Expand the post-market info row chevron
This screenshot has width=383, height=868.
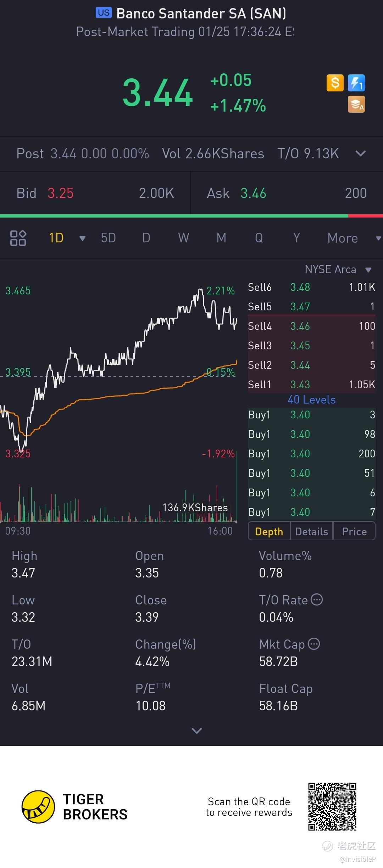pos(361,153)
